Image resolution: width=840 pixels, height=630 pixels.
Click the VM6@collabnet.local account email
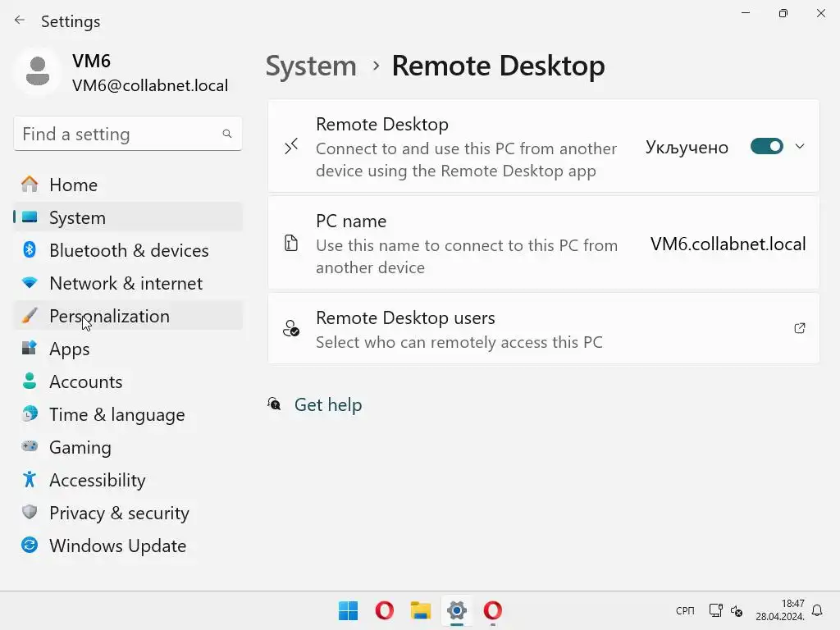150,85
